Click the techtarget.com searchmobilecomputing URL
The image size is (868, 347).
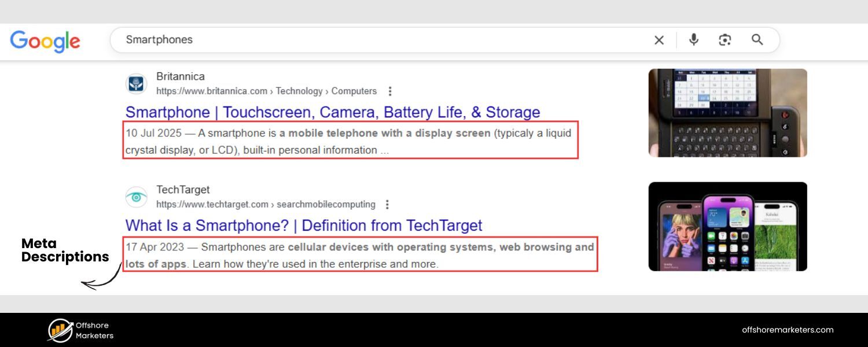266,205
